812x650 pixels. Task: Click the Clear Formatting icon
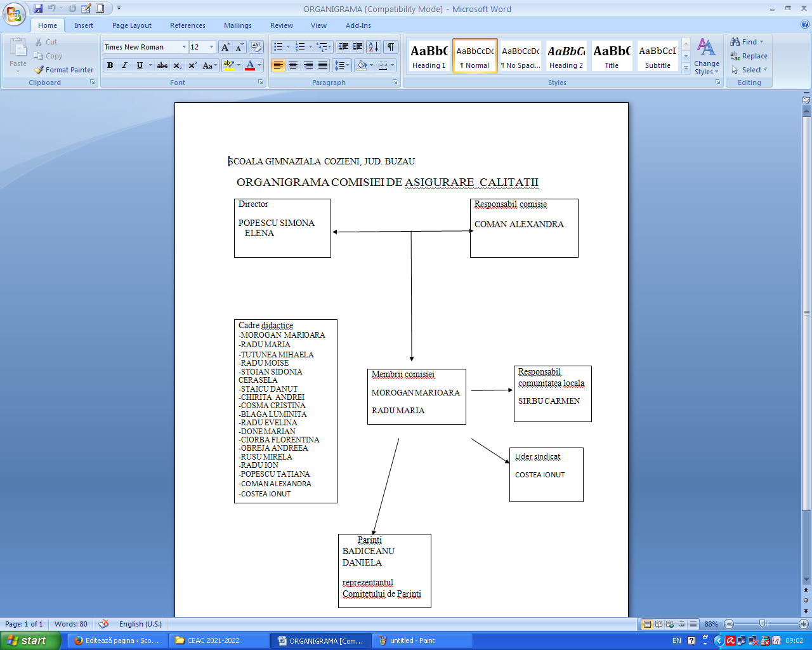point(256,47)
